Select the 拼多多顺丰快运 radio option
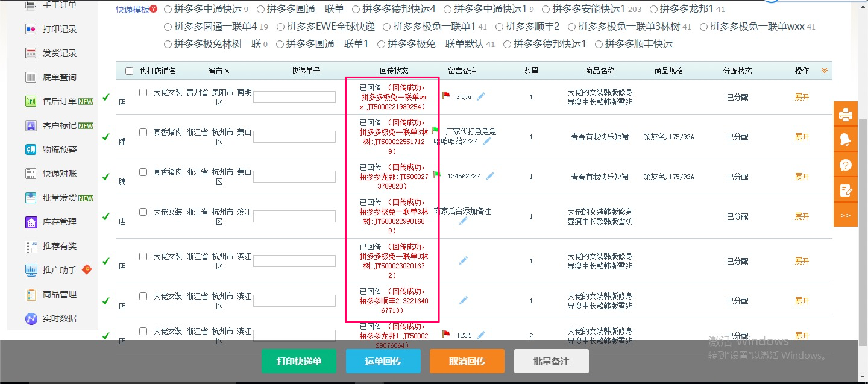 pyautogui.click(x=599, y=44)
